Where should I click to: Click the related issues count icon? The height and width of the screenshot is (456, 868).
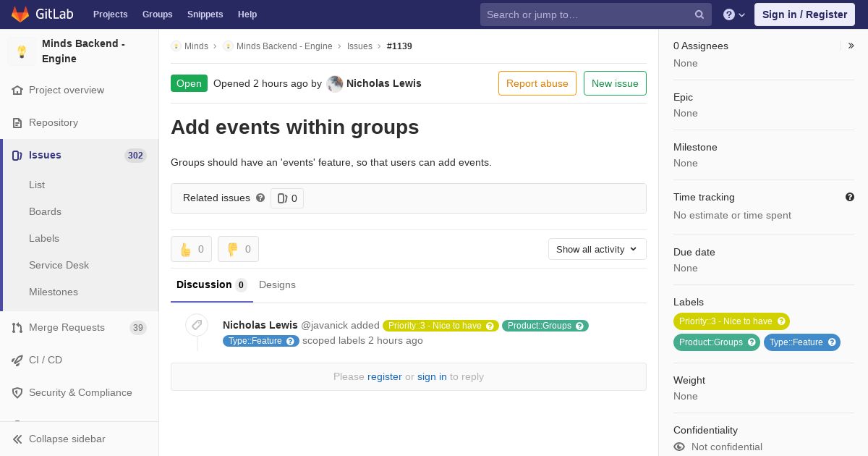pyautogui.click(x=282, y=198)
